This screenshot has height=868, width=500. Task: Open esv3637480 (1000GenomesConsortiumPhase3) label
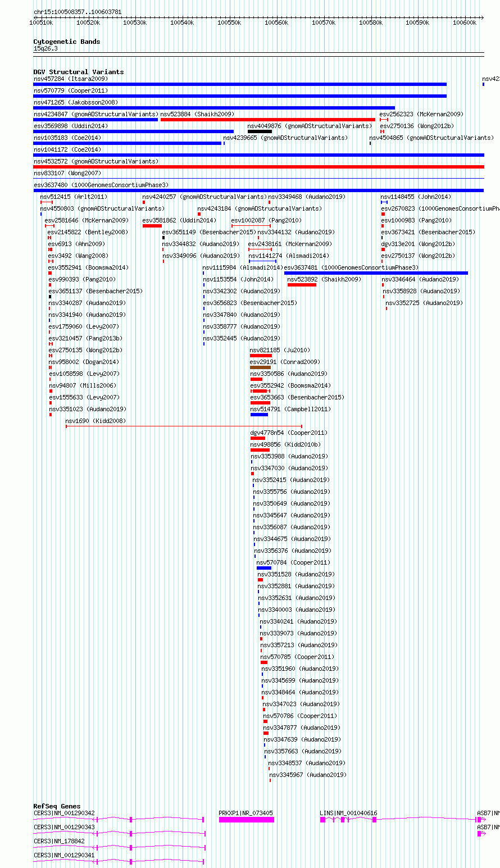101,185
